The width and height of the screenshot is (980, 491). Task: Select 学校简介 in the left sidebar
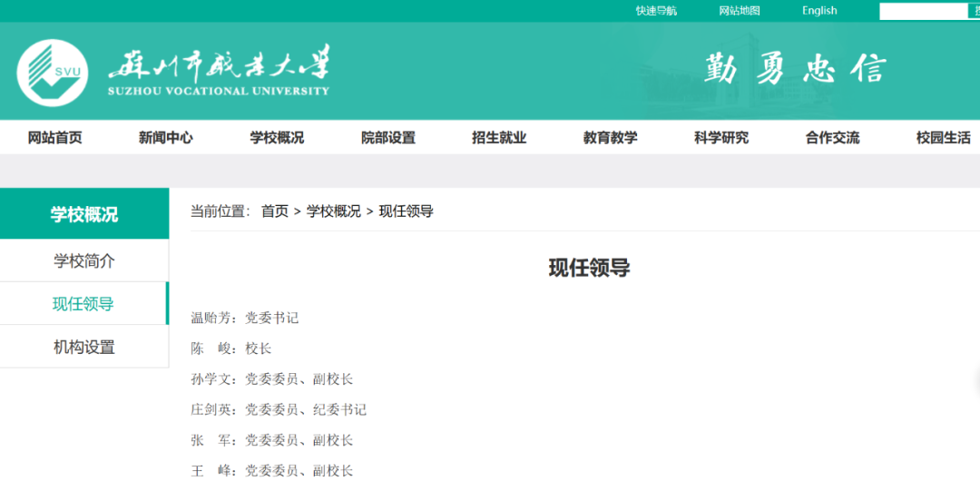point(84,261)
